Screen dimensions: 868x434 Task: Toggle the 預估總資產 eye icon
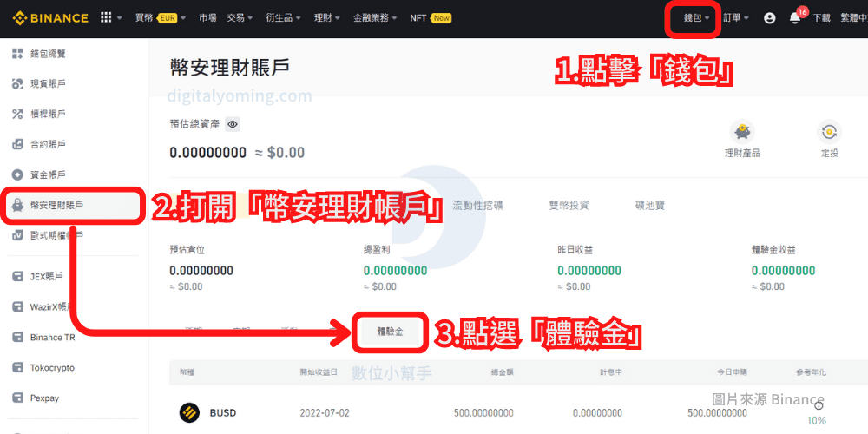click(233, 124)
